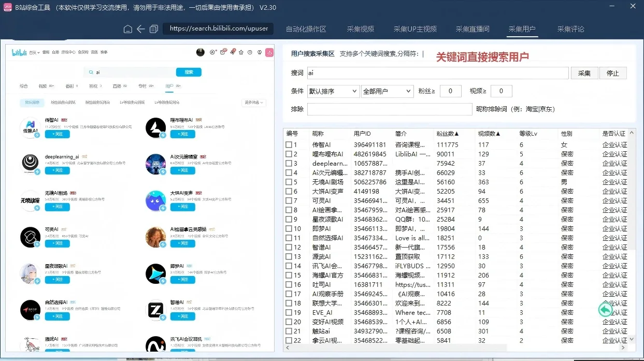Image resolution: width=644 pixels, height=361 pixels.
Task: Tick the checkbox for row 19 EVE_AI
Action: pyautogui.click(x=289, y=313)
